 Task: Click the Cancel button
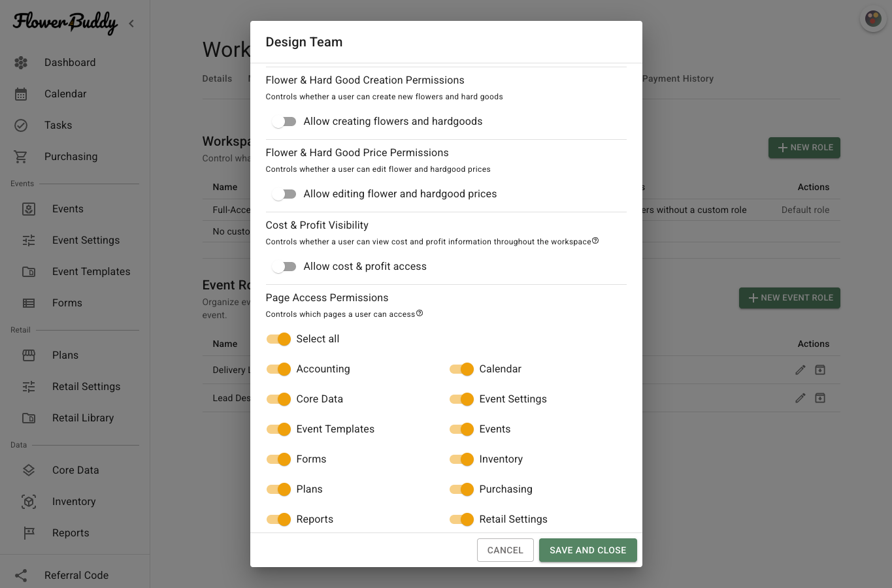click(505, 550)
